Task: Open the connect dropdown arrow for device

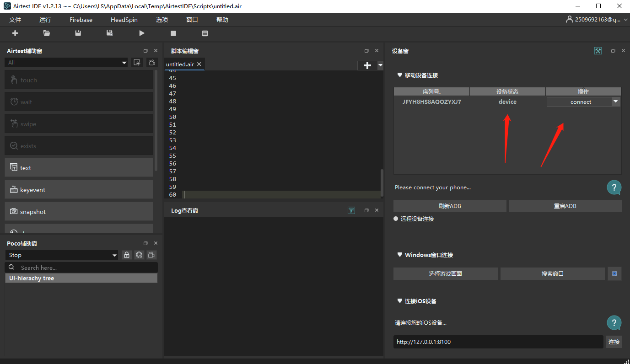Action: [616, 102]
